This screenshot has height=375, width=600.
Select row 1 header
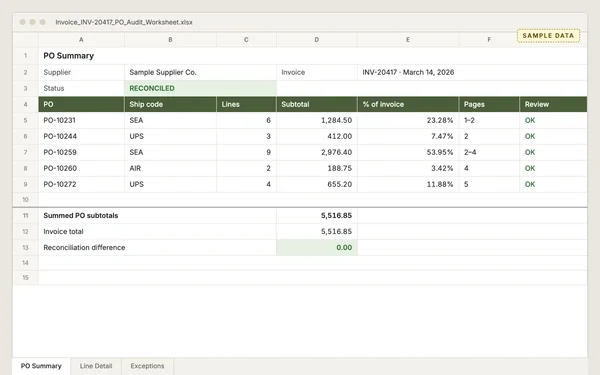point(26,56)
